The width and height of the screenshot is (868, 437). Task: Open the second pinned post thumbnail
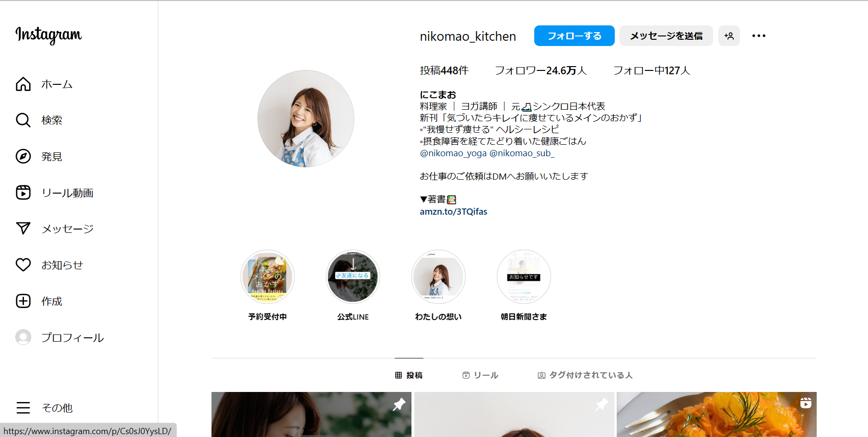pos(514,414)
